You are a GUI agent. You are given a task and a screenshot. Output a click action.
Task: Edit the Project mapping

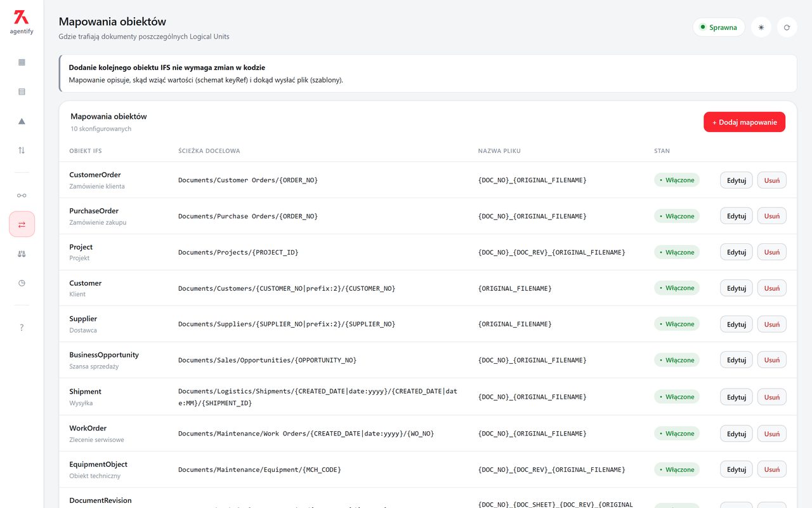[x=736, y=252]
